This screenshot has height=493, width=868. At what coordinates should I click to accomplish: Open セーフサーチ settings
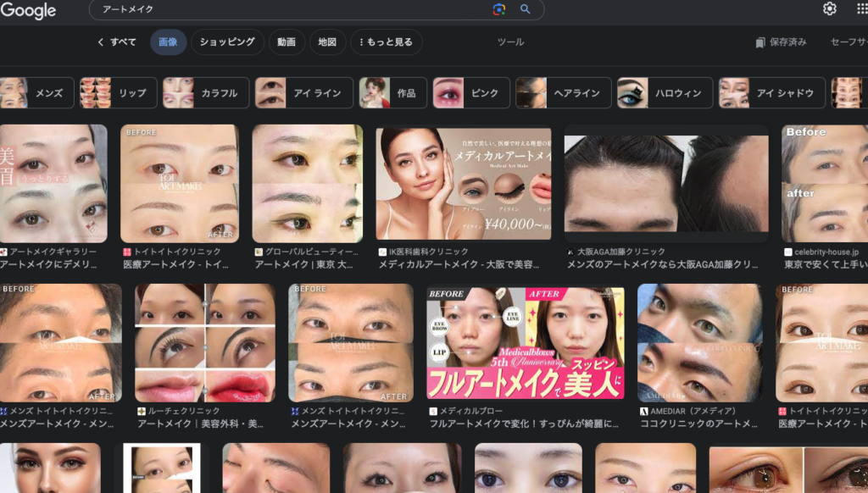(x=848, y=42)
